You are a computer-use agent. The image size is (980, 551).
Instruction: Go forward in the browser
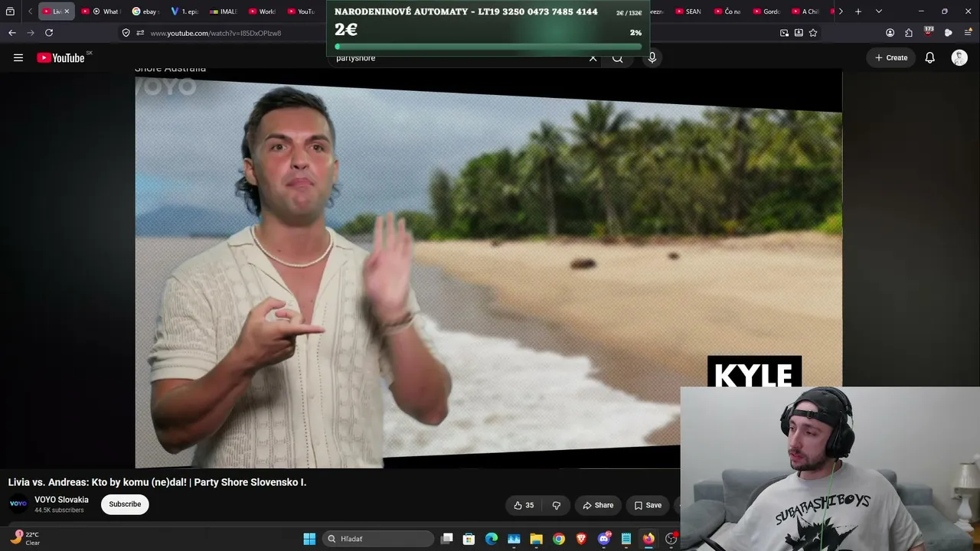(x=31, y=33)
